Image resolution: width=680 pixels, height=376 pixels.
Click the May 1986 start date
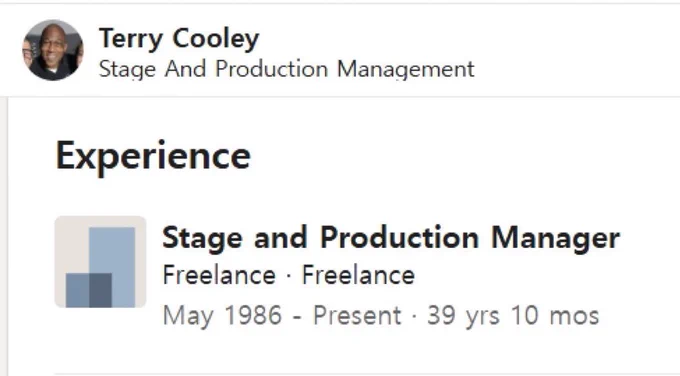click(222, 315)
